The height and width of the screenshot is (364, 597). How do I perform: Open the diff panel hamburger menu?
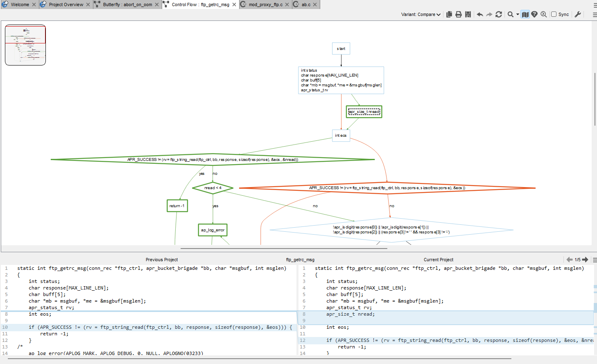[x=595, y=260]
